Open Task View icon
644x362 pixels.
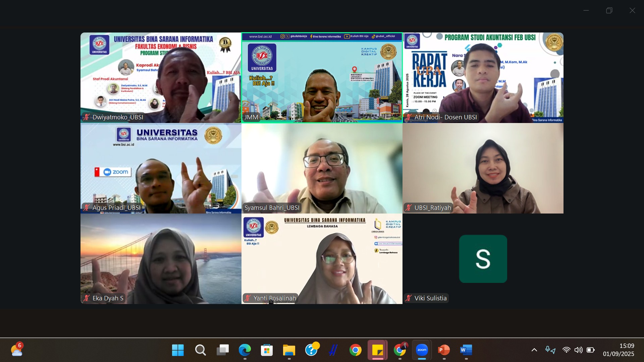(222, 350)
